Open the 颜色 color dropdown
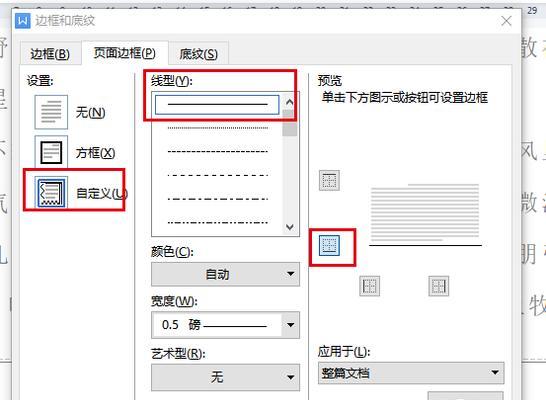Image resolution: width=546 pixels, height=400 pixels. [x=225, y=274]
